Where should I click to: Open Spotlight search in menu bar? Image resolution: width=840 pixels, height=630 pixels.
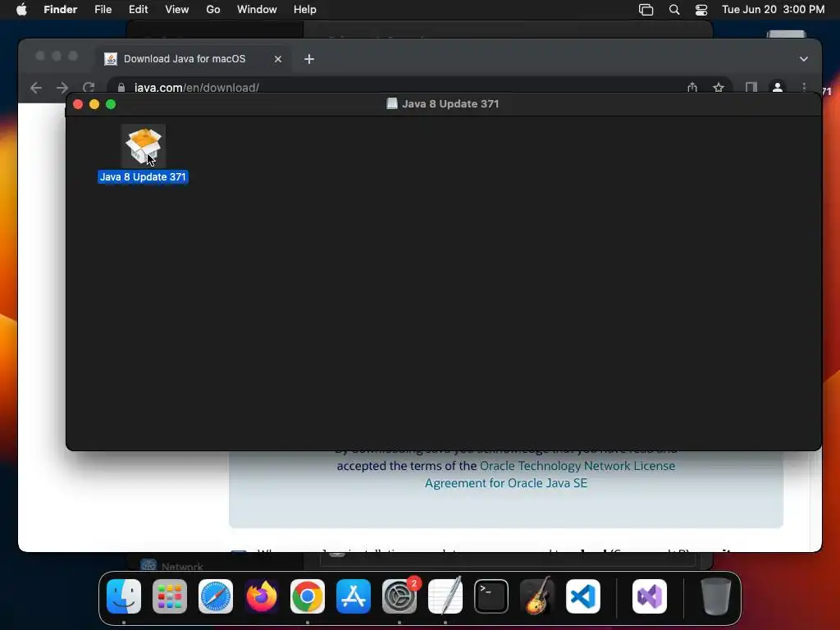point(674,10)
